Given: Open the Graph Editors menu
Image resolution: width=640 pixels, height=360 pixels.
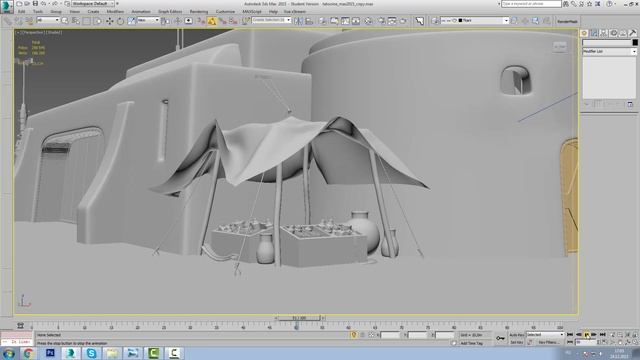Looking at the screenshot, I should (170, 11).
